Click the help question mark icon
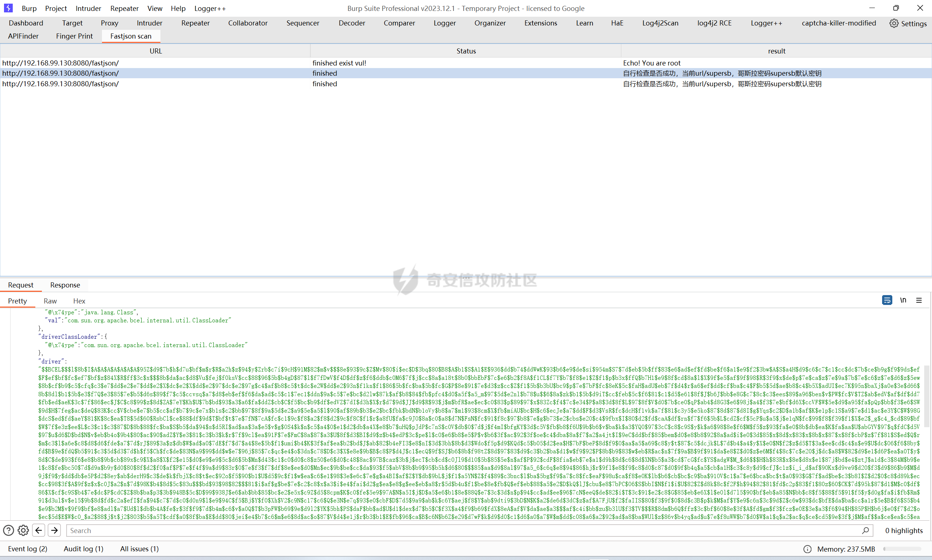 click(8, 531)
